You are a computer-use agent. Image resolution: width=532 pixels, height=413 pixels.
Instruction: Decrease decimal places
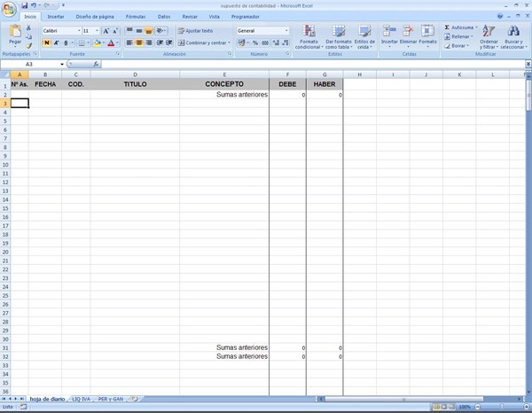[286, 43]
